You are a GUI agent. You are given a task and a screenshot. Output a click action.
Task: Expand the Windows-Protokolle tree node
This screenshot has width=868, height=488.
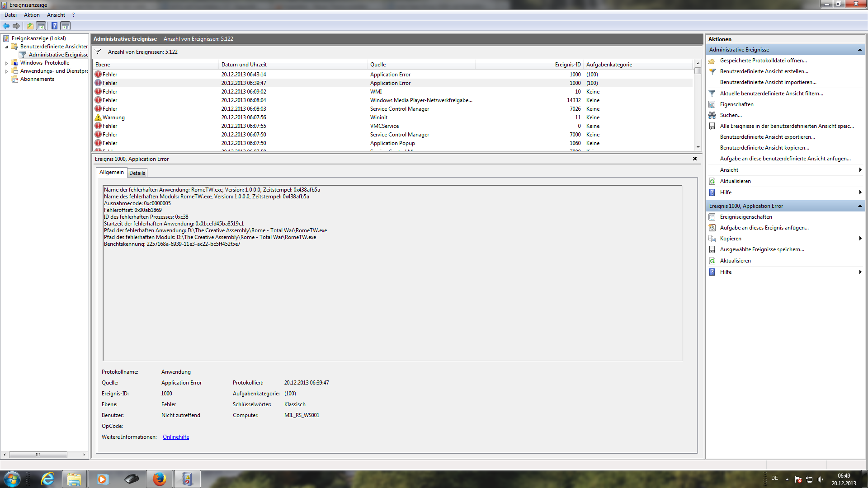(x=6, y=63)
